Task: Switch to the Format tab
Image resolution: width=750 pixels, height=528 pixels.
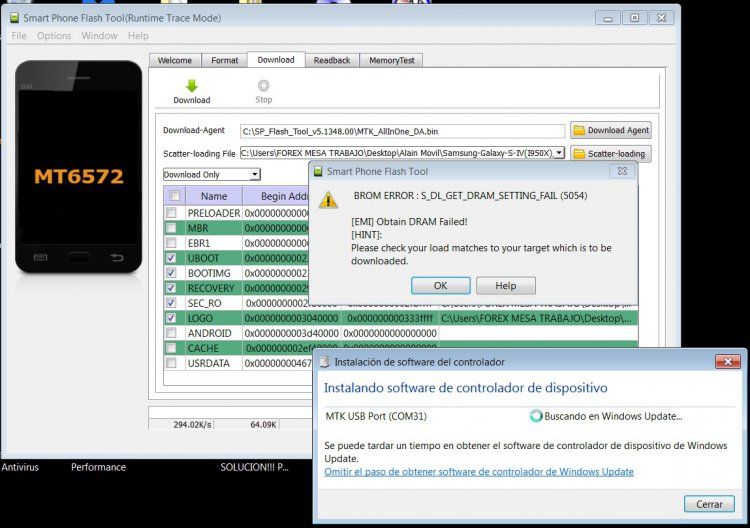Action: 224,60
